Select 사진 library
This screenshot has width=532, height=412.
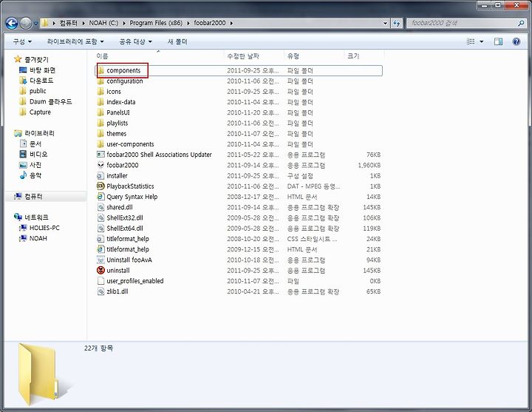point(30,165)
